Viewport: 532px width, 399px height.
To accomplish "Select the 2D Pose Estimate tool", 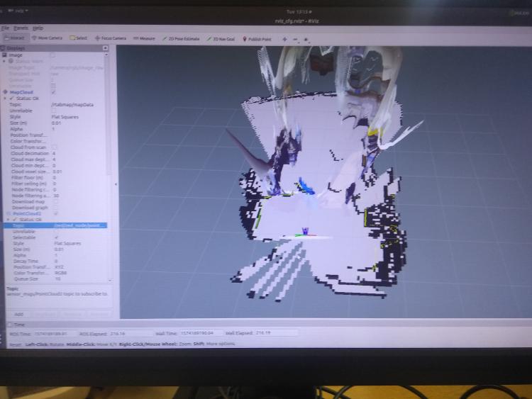I will [182, 38].
